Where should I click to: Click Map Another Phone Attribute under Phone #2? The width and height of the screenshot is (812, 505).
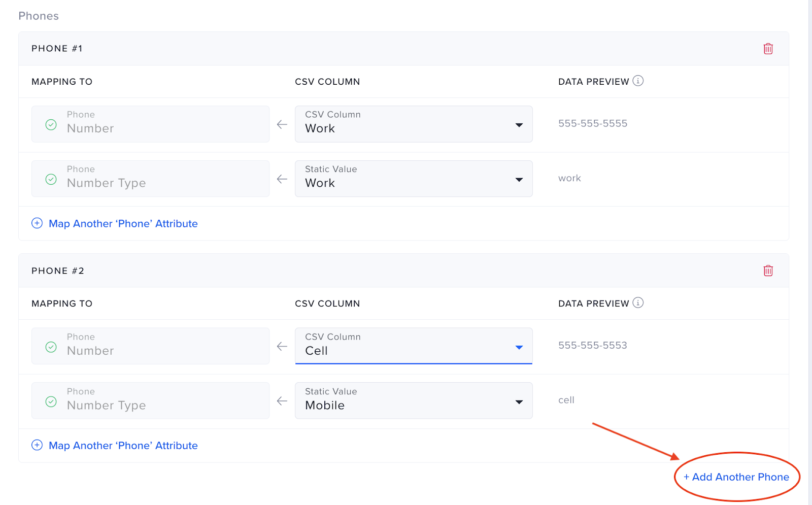pos(123,445)
